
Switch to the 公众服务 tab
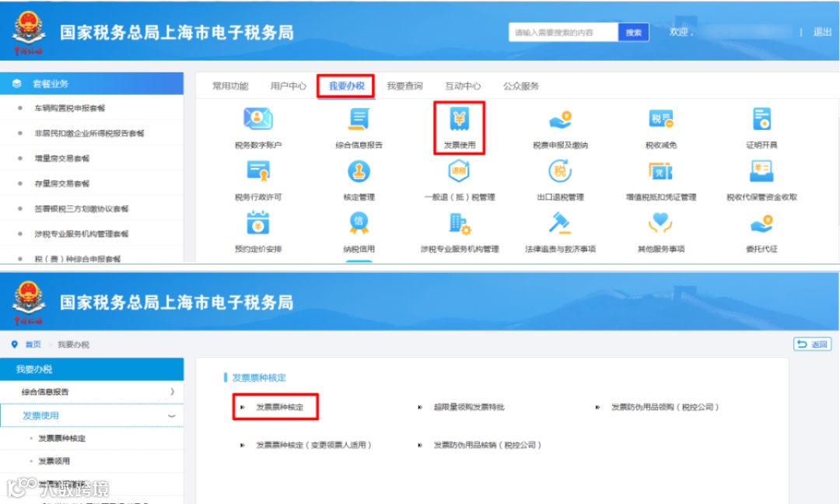520,86
